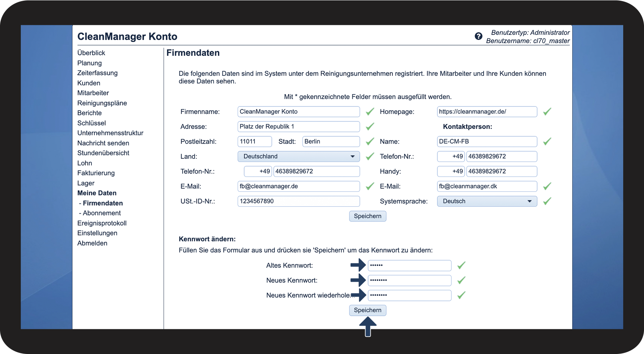Image resolution: width=644 pixels, height=354 pixels.
Task: Click the checkmark next to Systemsprache dropdown
Action: 547,201
